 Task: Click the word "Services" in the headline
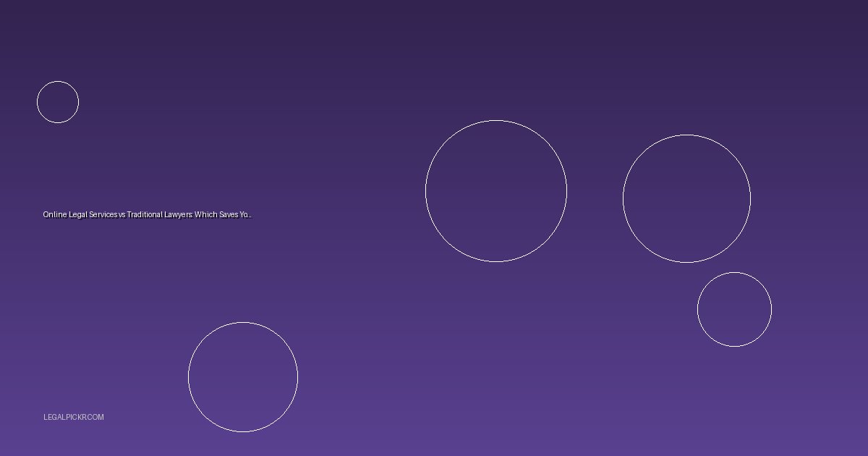103,215
